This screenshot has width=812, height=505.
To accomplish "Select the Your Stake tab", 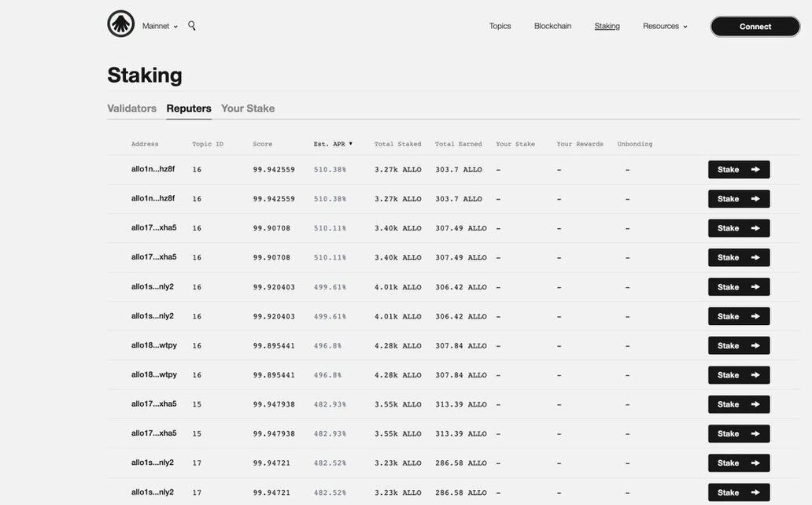I will coord(248,109).
